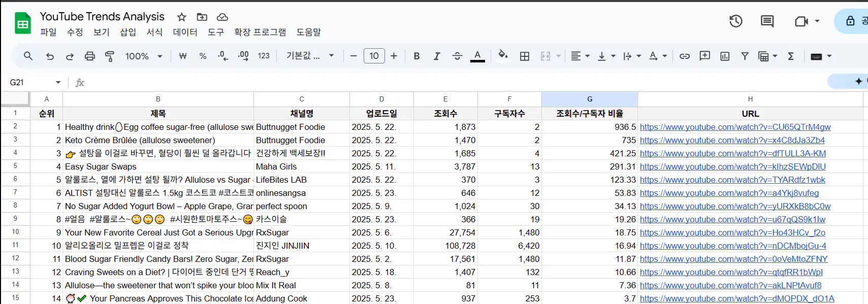Activate the paint format tool

tap(110, 56)
